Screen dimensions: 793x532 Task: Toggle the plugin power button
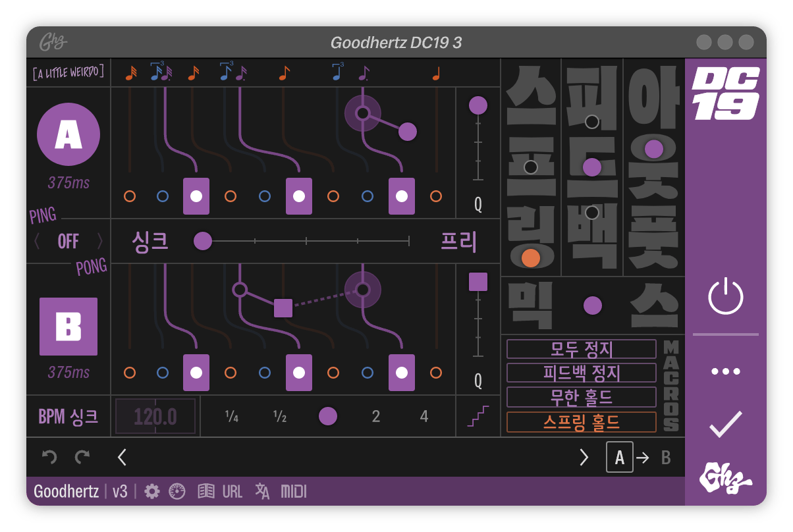point(725,298)
